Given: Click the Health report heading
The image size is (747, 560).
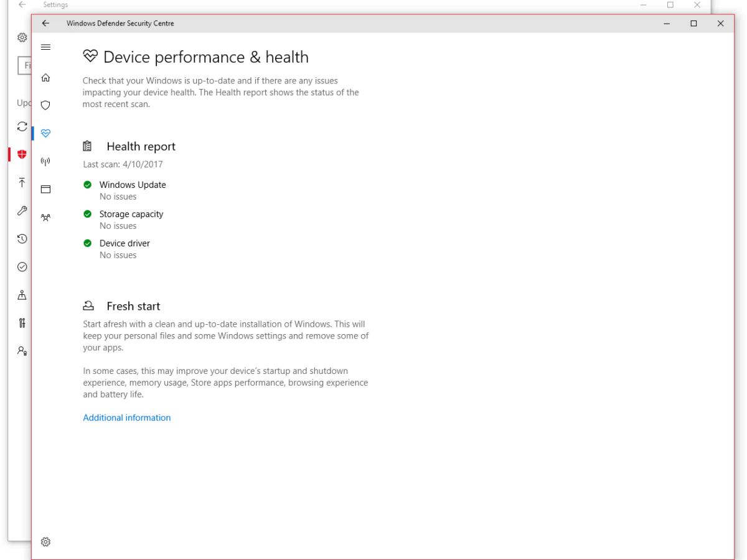Looking at the screenshot, I should coord(141,146).
